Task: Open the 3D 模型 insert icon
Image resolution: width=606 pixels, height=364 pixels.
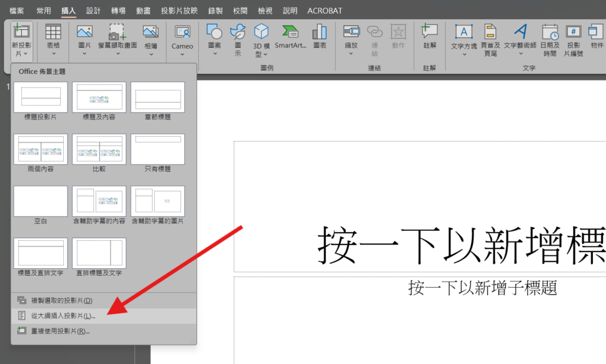Action: pyautogui.click(x=261, y=33)
